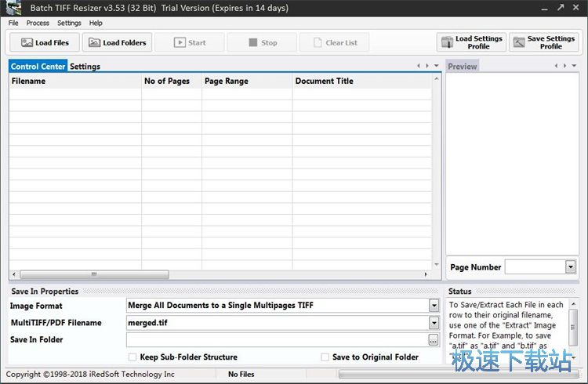The width and height of the screenshot is (588, 384).
Task: Open Load Settings Profile icon button
Action: (448, 42)
